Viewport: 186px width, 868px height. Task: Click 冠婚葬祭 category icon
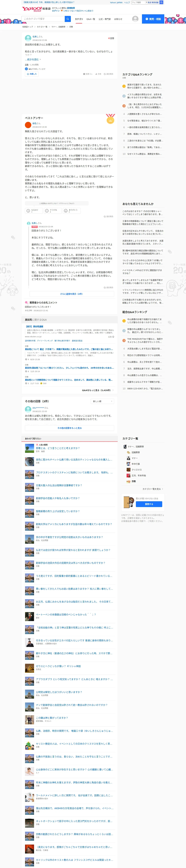pos(128,452)
